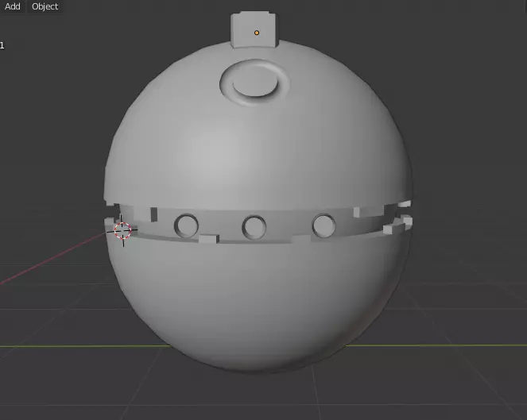Click the 3D cursor on the sphere seam
The height and width of the screenshot is (420, 527).
click(122, 231)
